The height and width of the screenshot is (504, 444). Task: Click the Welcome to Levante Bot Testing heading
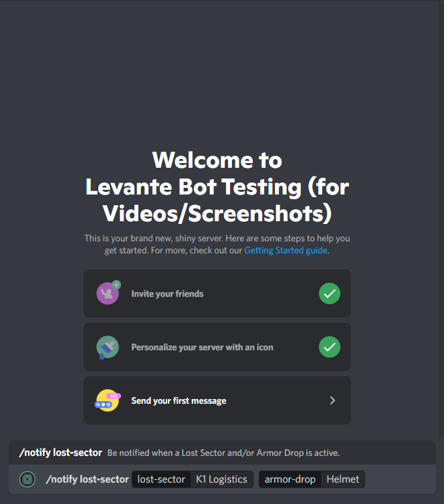(x=217, y=186)
